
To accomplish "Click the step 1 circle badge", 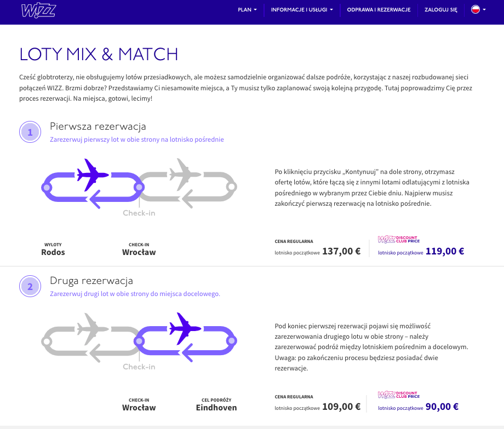I will 30,132.
